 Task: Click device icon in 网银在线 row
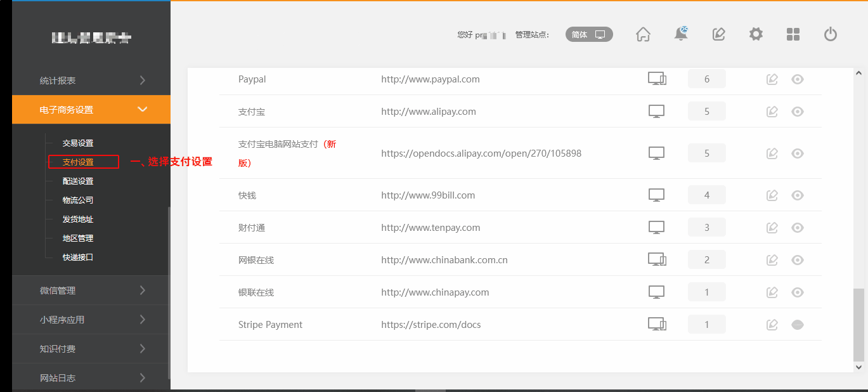[657, 259]
